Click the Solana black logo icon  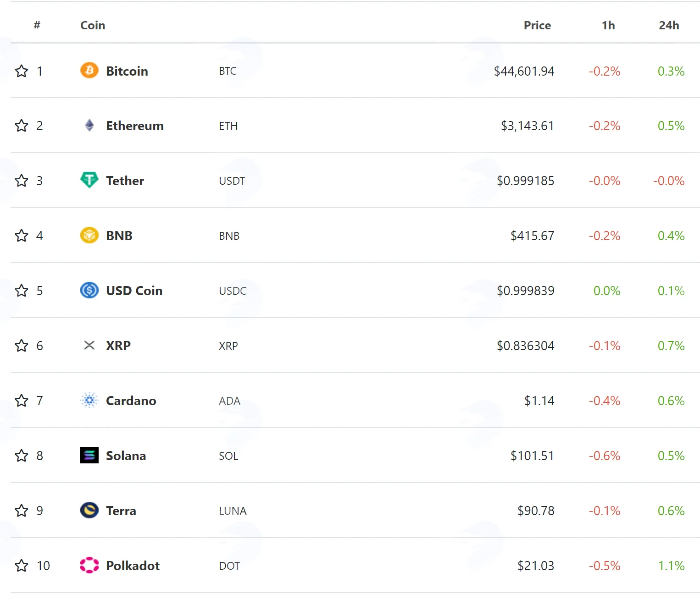89,455
